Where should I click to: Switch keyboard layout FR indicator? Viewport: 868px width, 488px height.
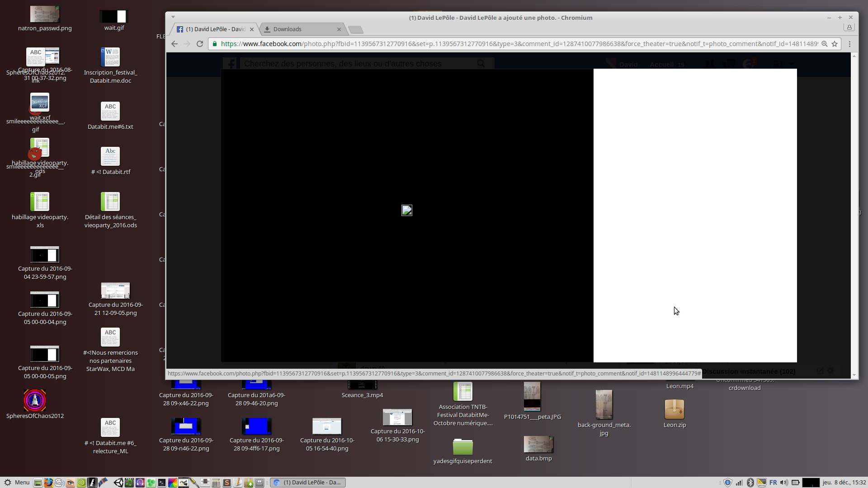[773, 483]
